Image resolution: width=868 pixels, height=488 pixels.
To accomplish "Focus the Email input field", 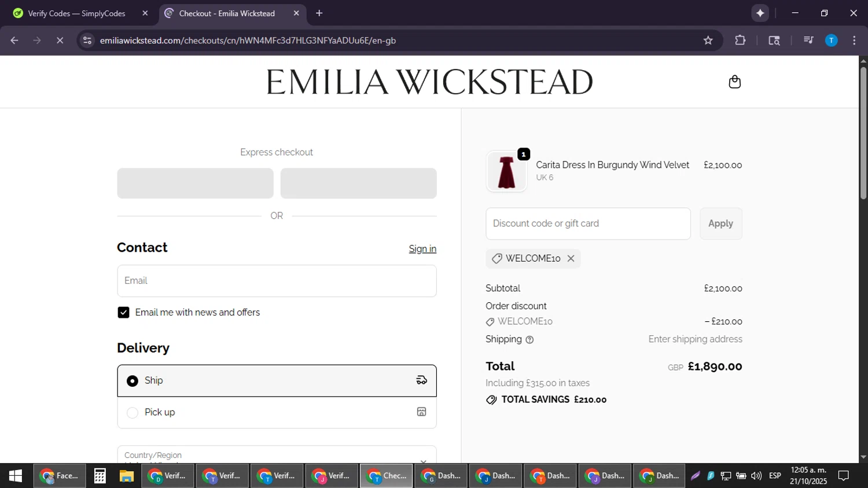I will tap(277, 281).
